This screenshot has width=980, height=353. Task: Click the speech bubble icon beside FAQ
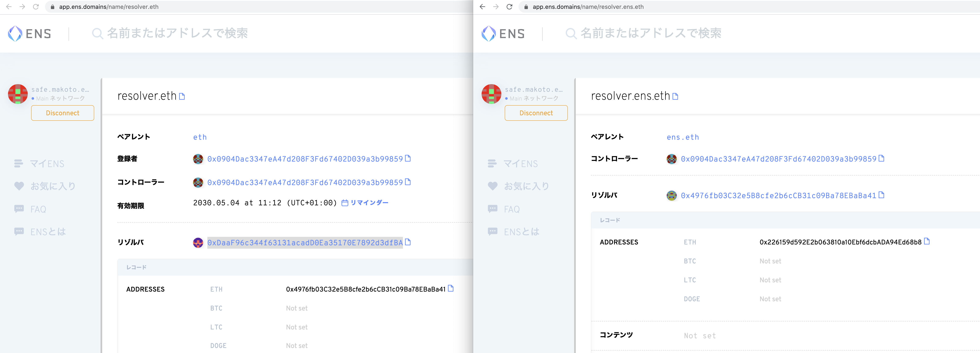pyautogui.click(x=19, y=209)
